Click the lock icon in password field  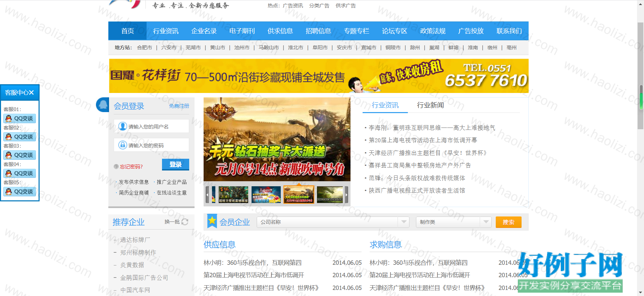[123, 145]
